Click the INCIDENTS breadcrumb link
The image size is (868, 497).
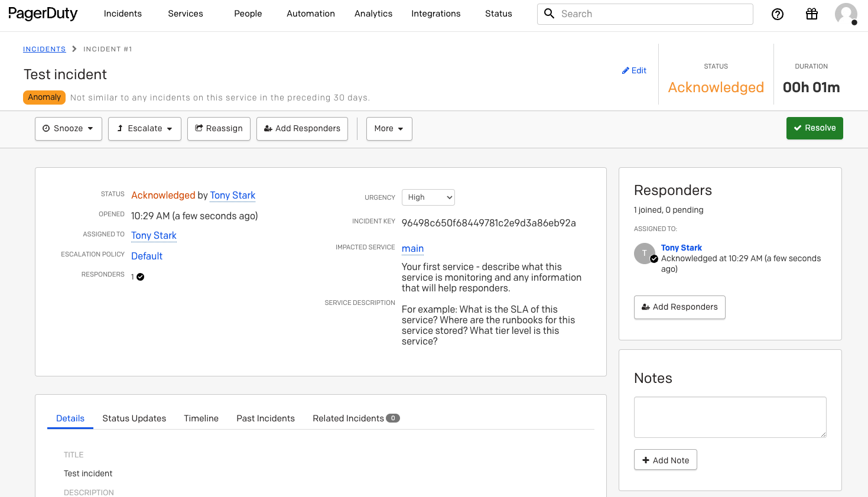44,49
